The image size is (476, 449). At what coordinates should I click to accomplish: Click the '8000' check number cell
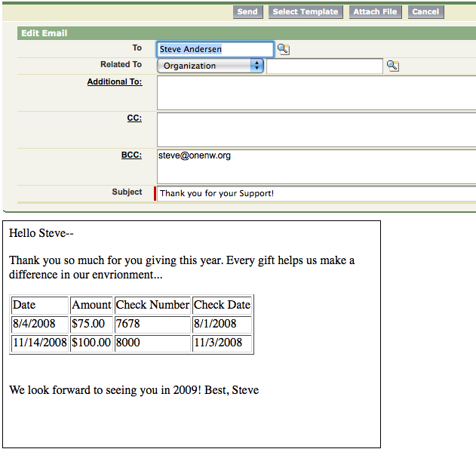pyautogui.click(x=152, y=343)
